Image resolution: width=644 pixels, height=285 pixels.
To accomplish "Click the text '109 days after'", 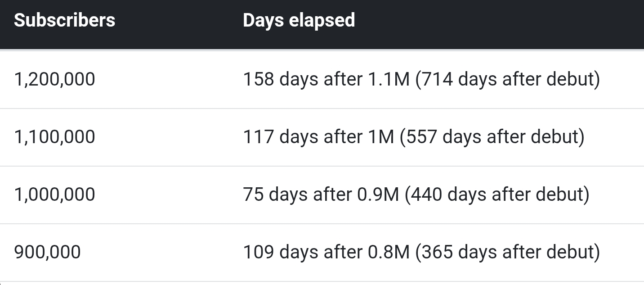I will coord(302,252).
